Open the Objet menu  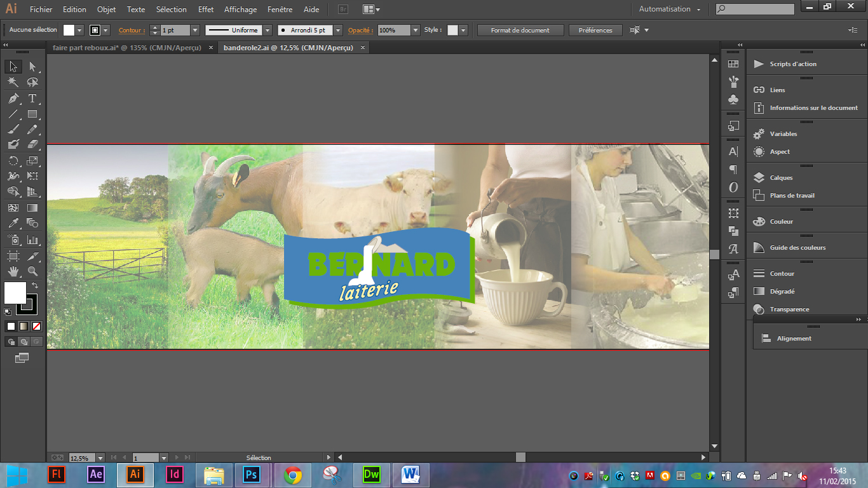[x=107, y=10]
